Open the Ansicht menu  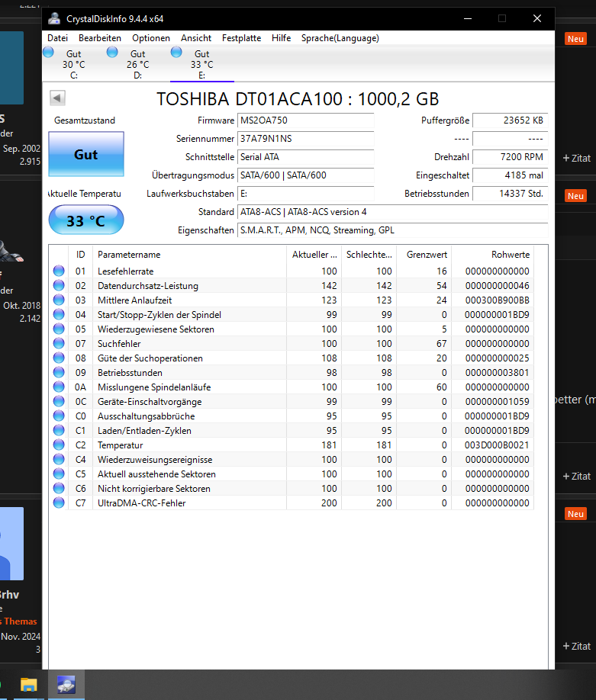click(x=195, y=38)
